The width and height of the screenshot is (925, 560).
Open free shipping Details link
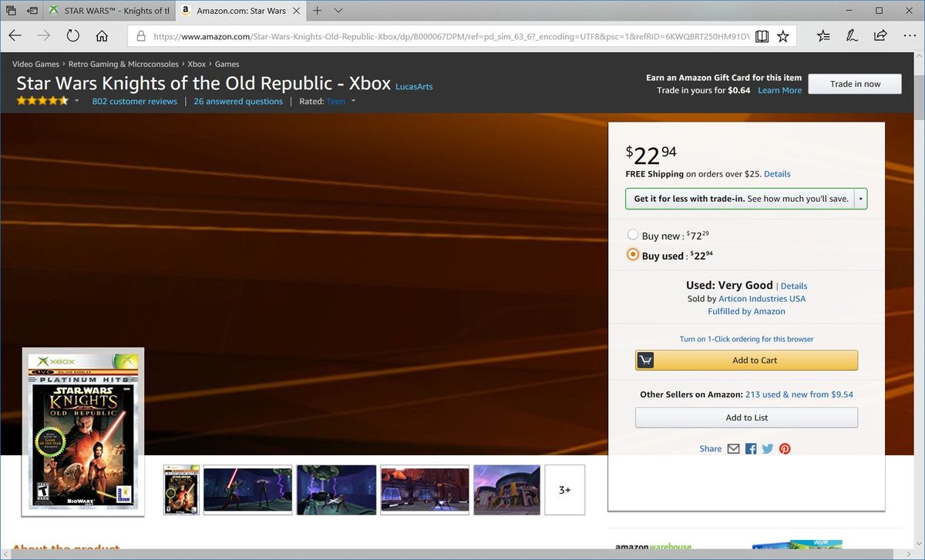tap(777, 174)
